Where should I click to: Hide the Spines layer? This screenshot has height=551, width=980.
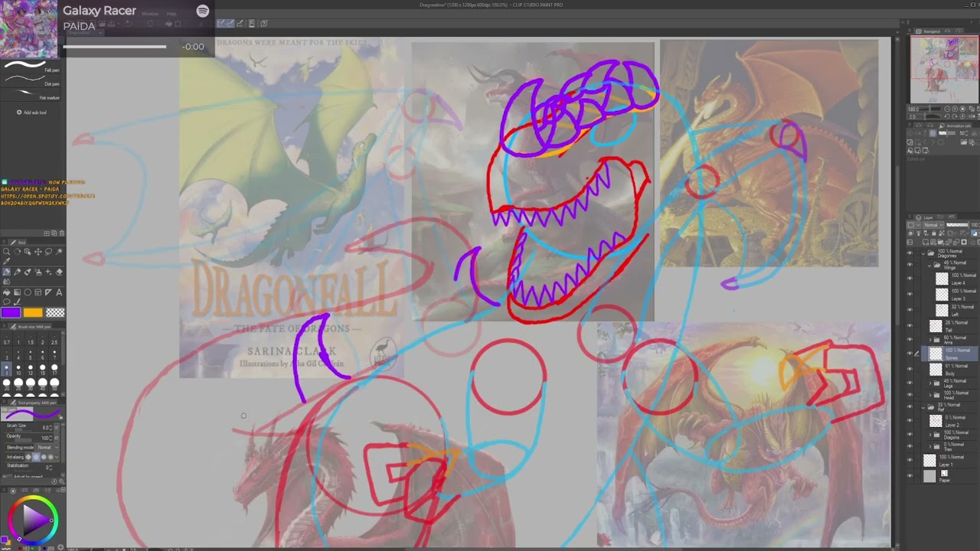coord(910,354)
